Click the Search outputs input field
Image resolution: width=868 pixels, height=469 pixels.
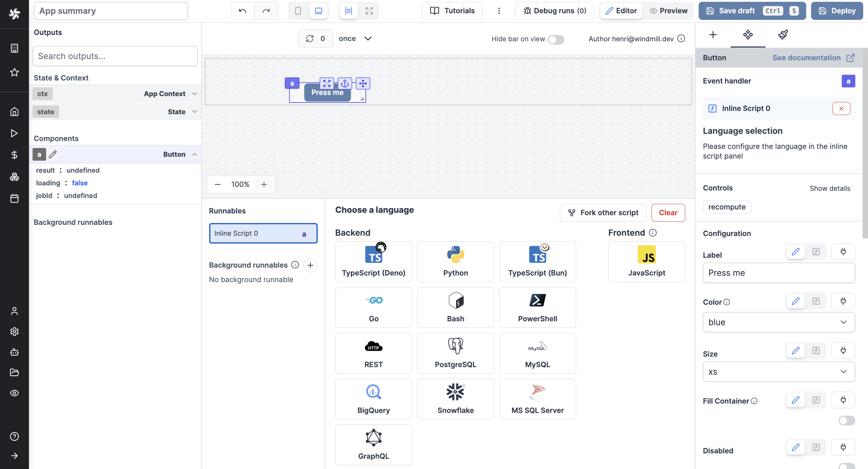[x=115, y=56]
